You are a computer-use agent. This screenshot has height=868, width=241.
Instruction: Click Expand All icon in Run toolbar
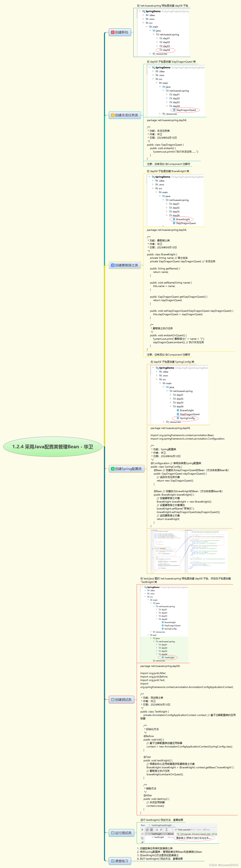tap(167, 830)
